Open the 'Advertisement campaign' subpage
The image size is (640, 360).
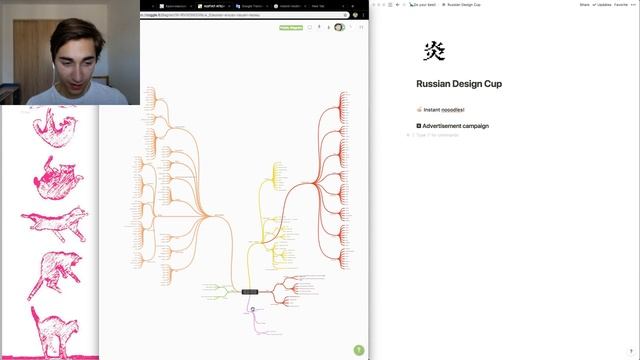point(452,126)
